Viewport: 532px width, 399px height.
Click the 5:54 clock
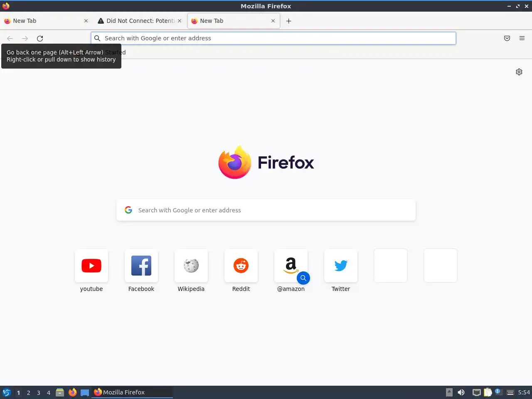tap(524, 392)
